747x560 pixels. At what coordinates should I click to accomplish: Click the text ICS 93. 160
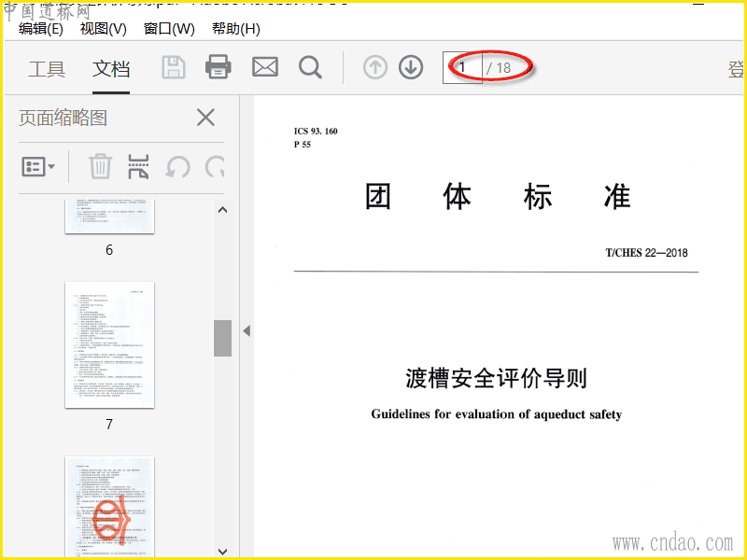coord(316,131)
